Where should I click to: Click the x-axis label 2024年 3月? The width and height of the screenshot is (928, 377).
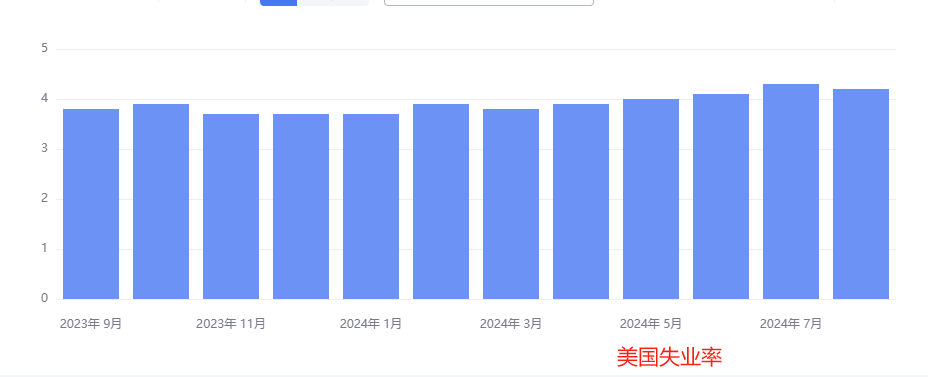pos(511,324)
